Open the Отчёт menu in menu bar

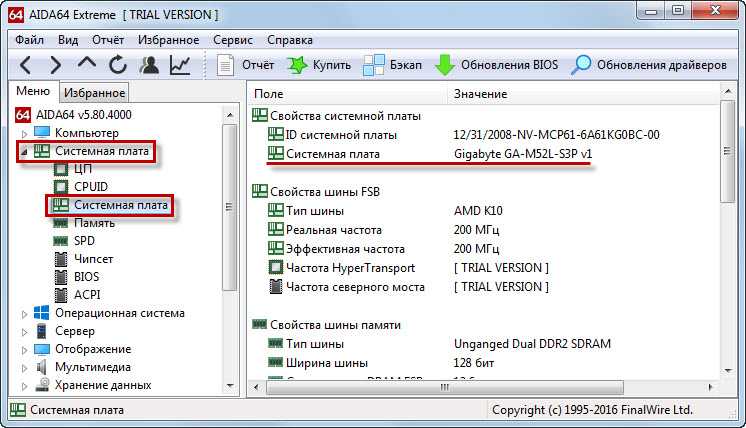pos(108,40)
